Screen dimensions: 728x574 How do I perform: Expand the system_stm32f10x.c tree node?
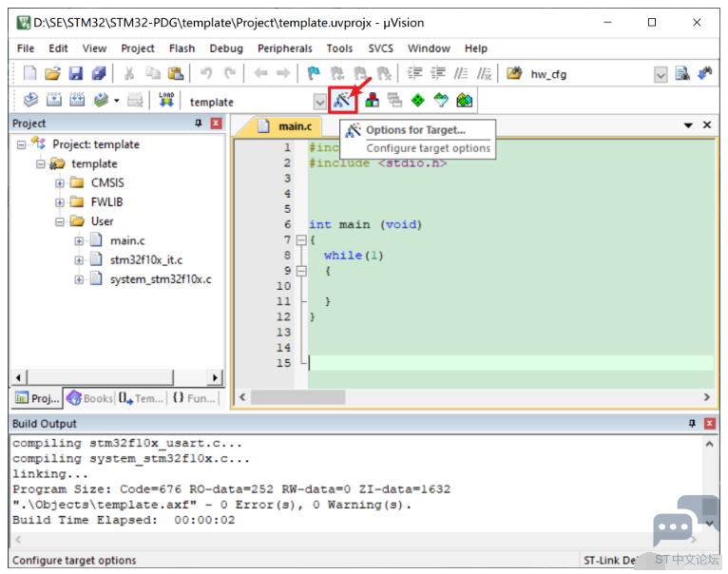tap(79, 279)
